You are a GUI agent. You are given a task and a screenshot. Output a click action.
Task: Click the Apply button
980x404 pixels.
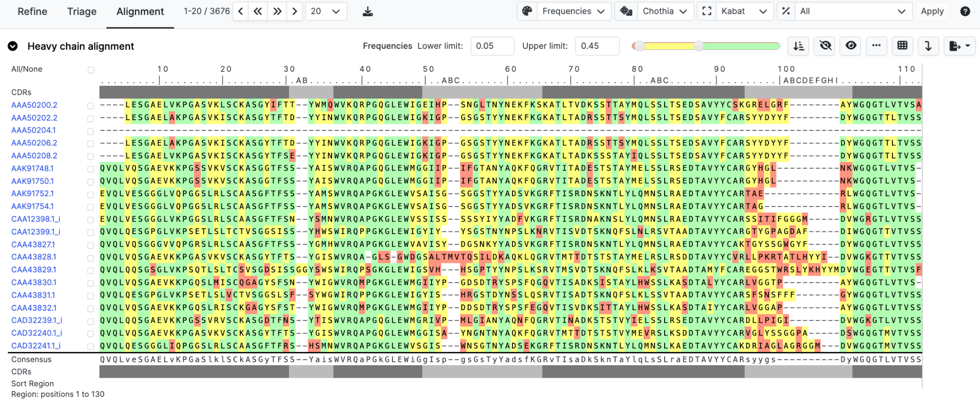click(x=932, y=11)
